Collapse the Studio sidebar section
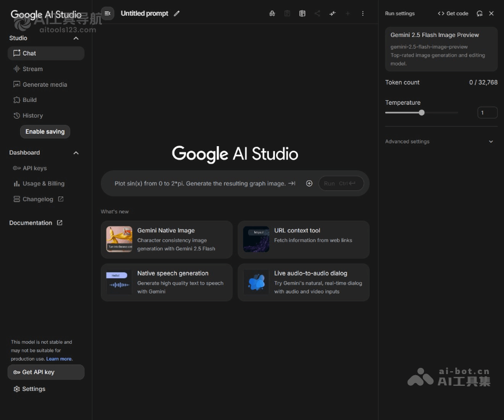This screenshot has width=504, height=420. point(76,38)
